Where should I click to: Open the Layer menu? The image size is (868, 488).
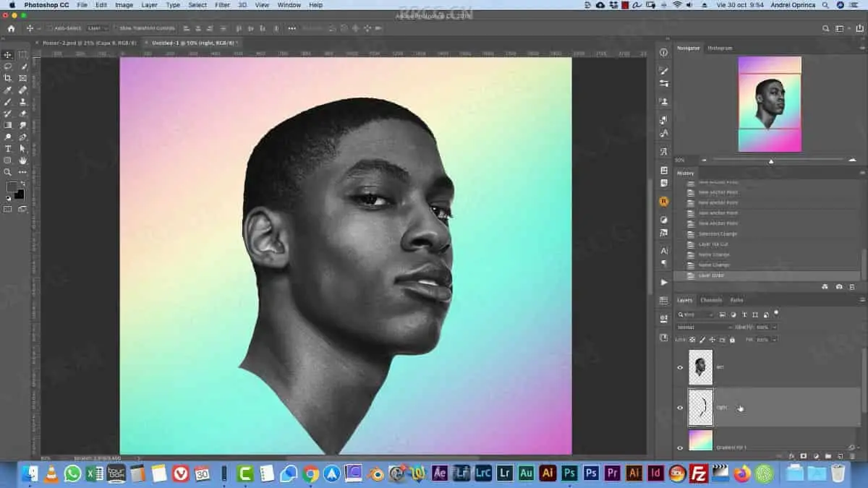click(149, 5)
